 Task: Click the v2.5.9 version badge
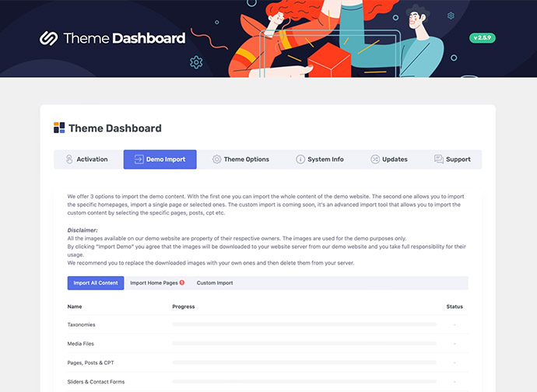tap(483, 37)
